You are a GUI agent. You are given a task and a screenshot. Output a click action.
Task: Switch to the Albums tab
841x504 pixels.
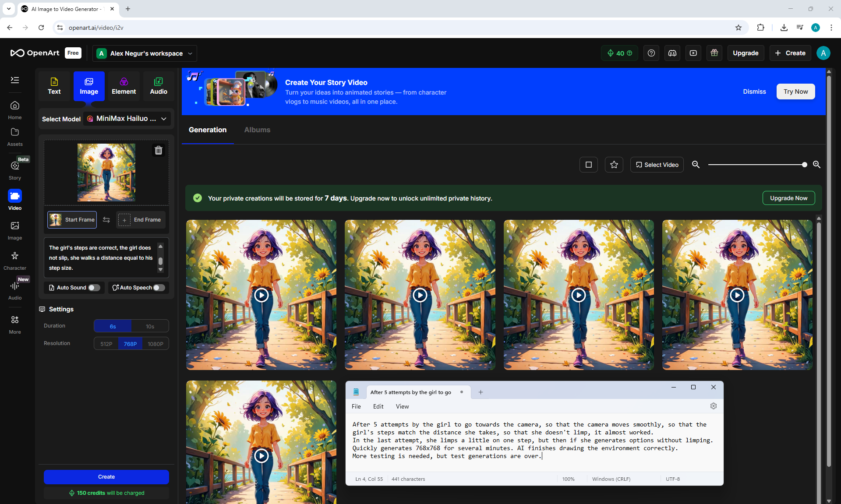pos(257,130)
